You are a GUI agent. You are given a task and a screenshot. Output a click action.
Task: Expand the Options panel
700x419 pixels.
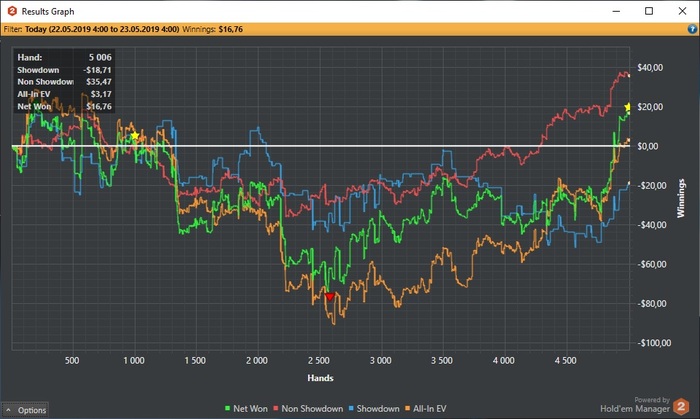point(26,410)
